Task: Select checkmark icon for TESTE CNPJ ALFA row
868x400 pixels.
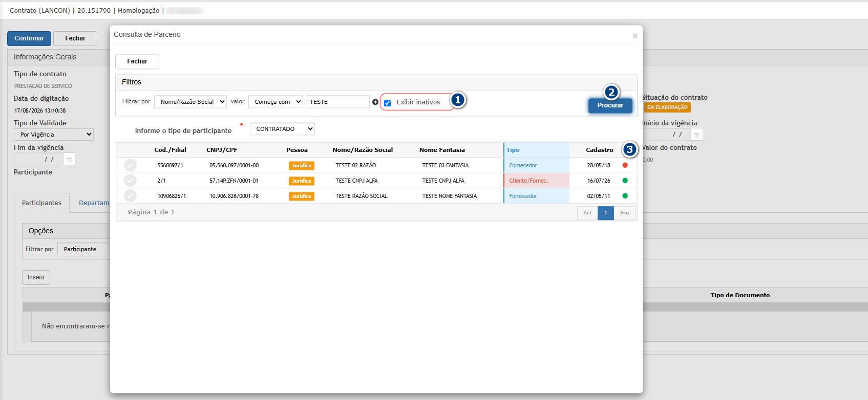Action: click(x=131, y=181)
